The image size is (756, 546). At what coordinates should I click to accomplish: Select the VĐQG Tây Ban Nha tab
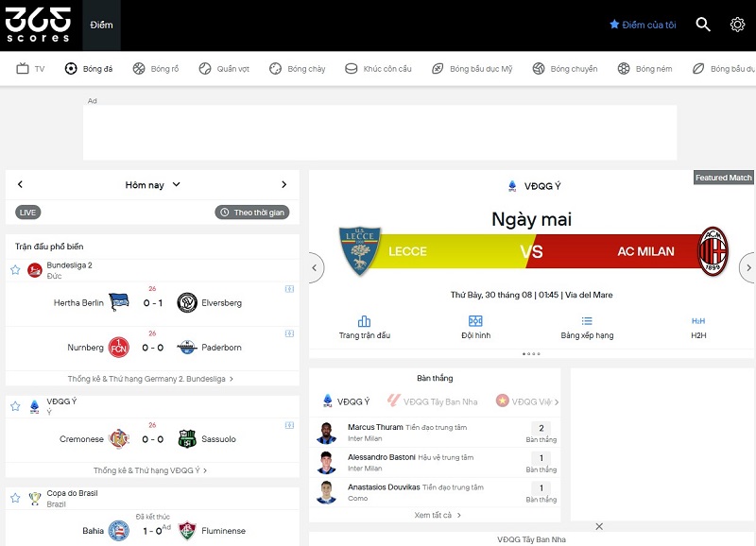pos(433,401)
